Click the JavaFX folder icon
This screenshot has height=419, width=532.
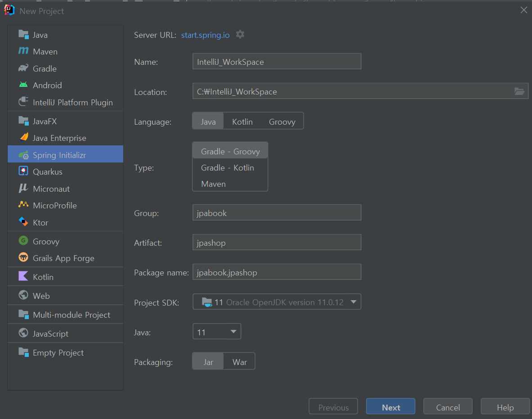23,121
